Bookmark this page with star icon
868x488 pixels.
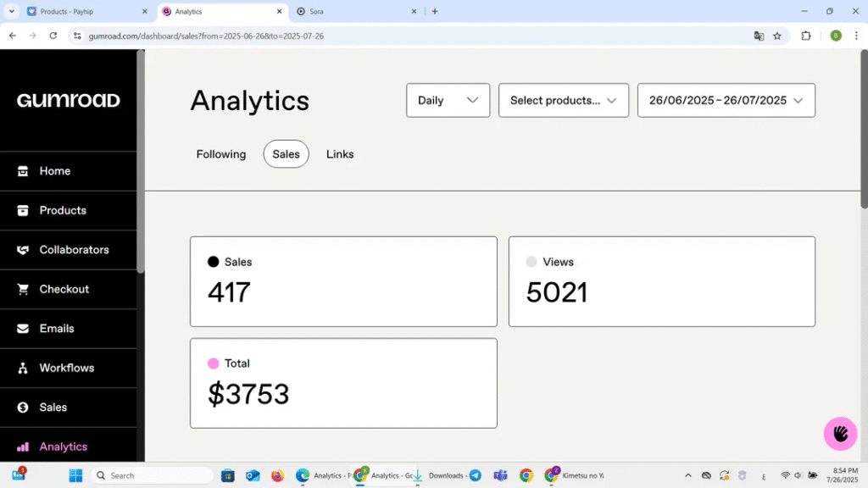777,36
